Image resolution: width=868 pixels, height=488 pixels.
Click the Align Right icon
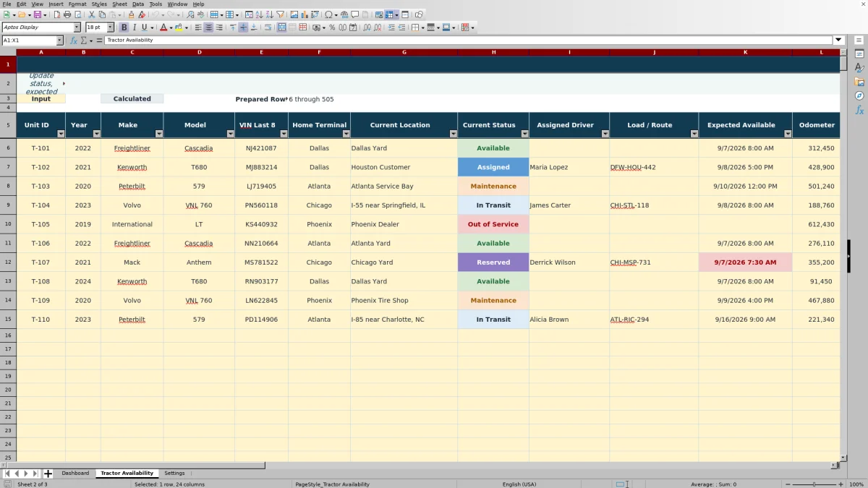pos(219,27)
